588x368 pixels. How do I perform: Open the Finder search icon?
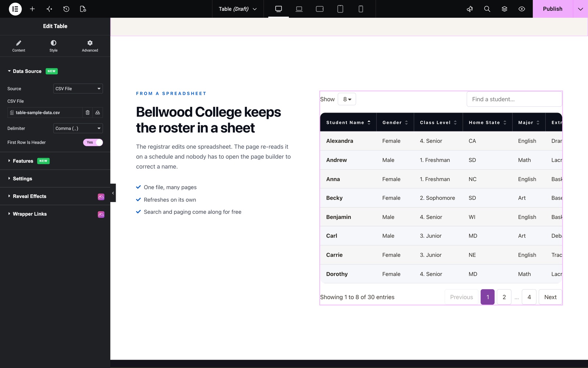tap(487, 9)
